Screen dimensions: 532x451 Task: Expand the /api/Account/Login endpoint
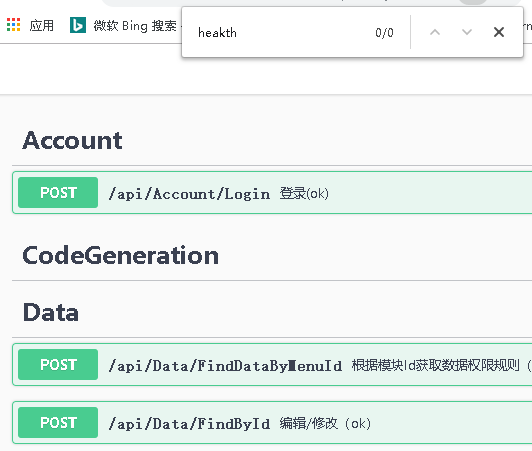pos(272,192)
